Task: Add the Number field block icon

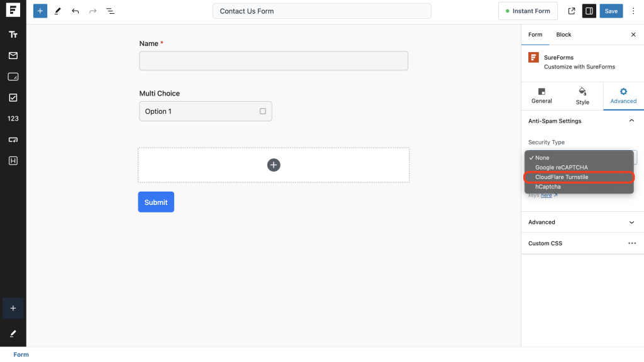Action: pos(13,118)
